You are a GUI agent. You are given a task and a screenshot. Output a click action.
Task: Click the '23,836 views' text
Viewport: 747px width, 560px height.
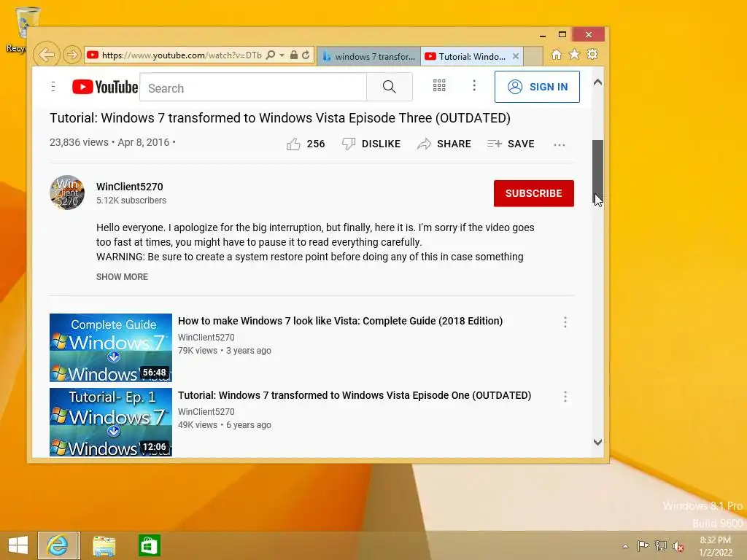79,142
